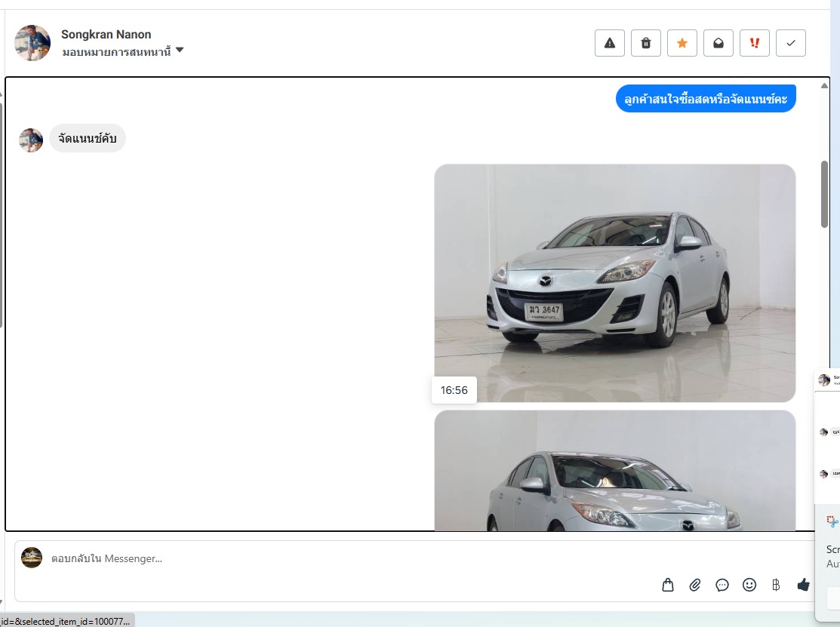Open the emoji picker smiley icon

[749, 585]
